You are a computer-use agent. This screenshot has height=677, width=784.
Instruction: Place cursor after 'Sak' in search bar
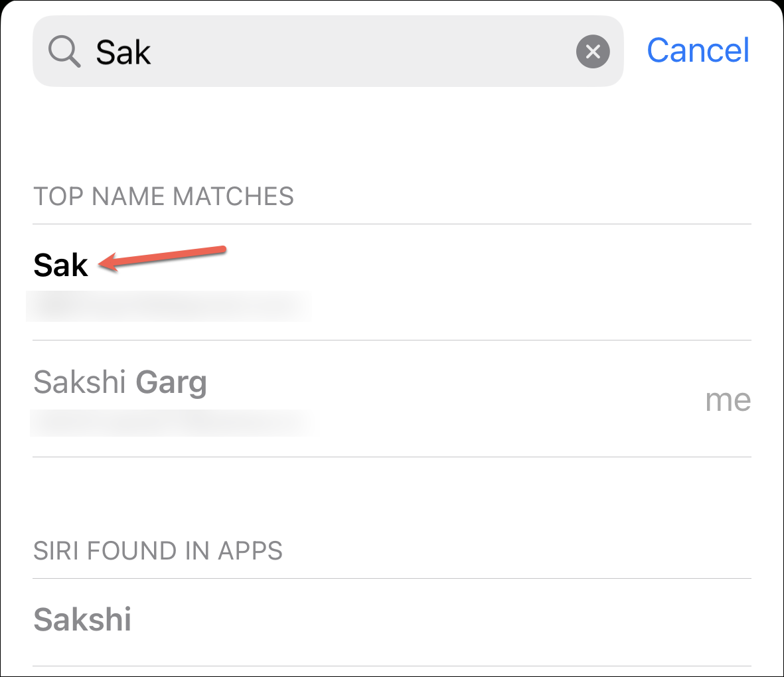pyautogui.click(x=152, y=52)
